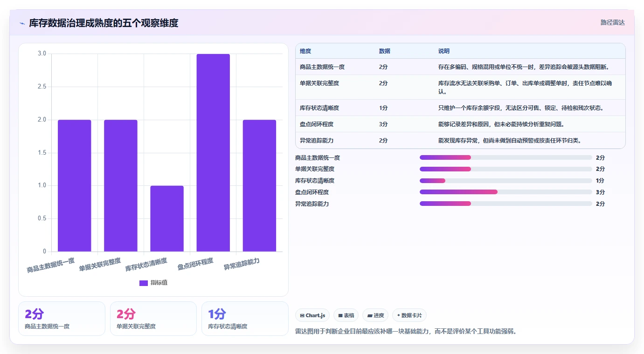Click the 库存状态清晰度 progress bar
The image size is (644, 354).
[506, 181]
